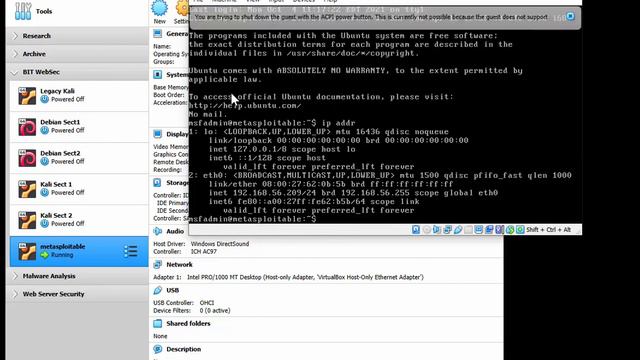Click the display indicator in VM status bar
The image size is (640, 360).
click(478, 230)
